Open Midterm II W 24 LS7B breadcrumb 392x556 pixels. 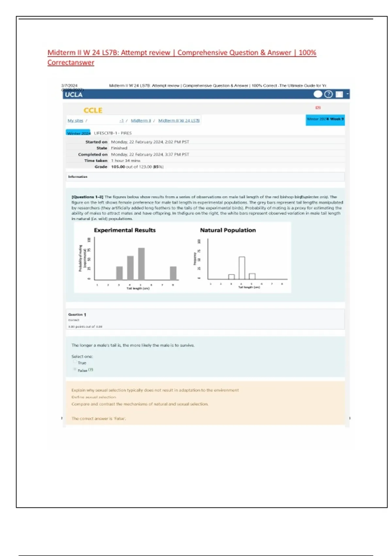click(x=179, y=121)
